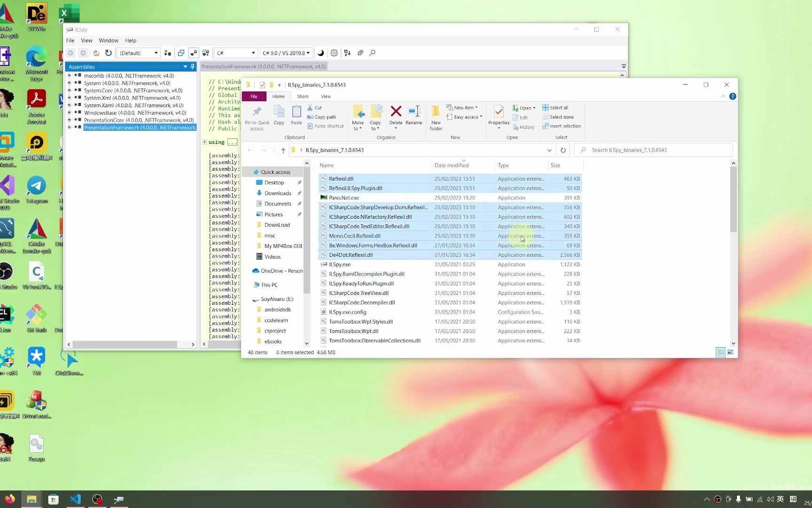Select Pano.Net.exe in file list

click(450, 198)
